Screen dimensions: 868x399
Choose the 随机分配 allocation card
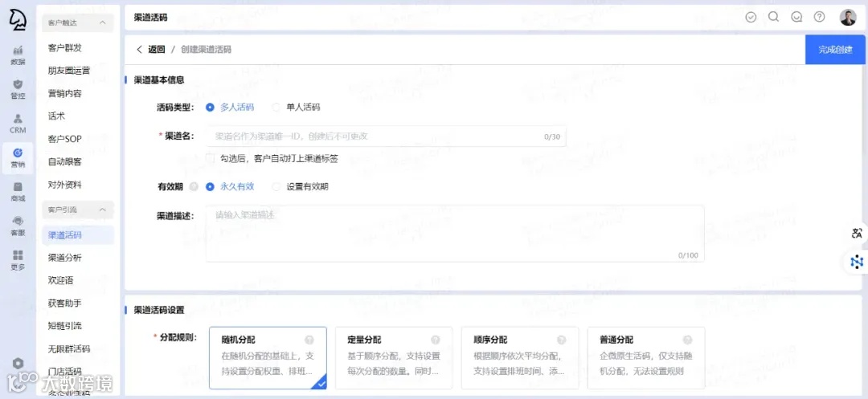268,357
